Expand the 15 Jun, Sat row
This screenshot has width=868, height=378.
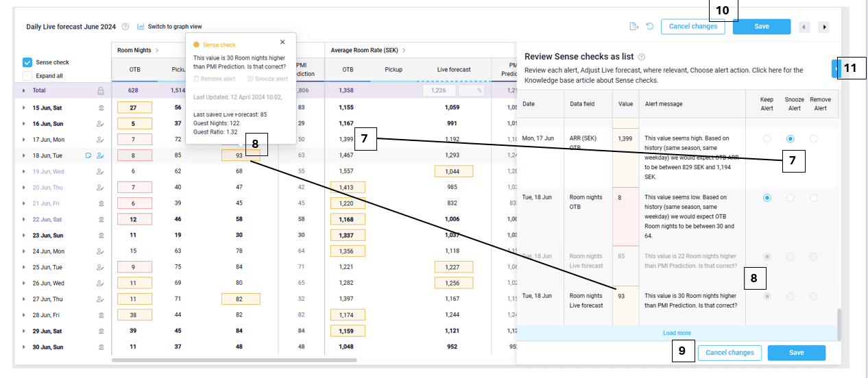click(24, 108)
